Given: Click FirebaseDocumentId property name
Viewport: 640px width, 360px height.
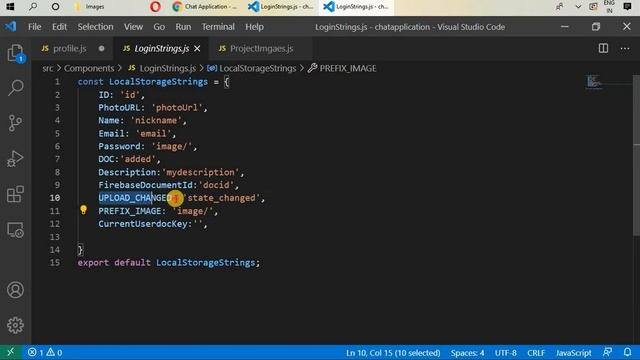Looking at the screenshot, I should click(145, 185).
